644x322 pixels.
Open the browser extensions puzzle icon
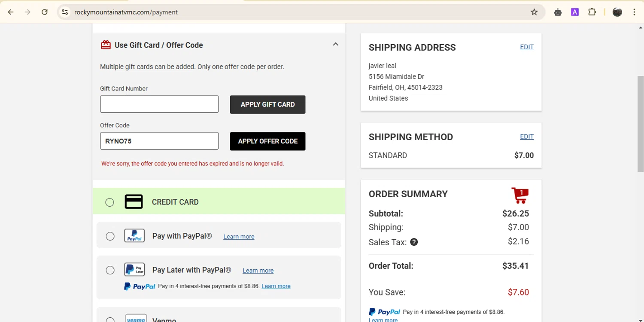[x=592, y=12]
